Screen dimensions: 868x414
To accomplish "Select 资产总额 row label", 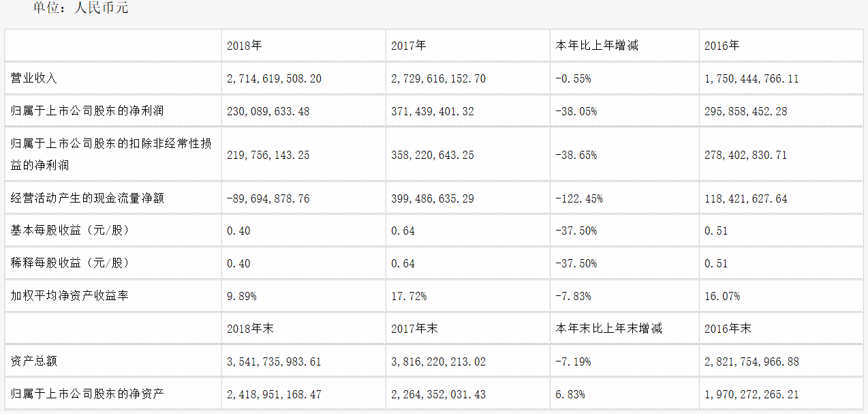I will (33, 361).
